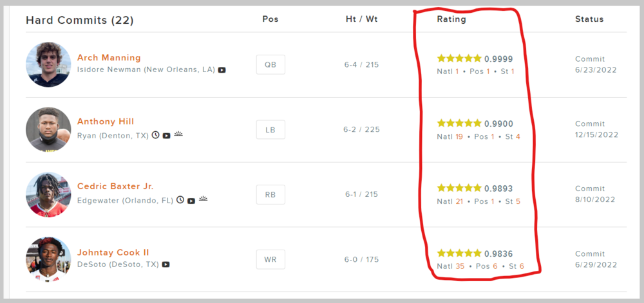Click the QB position badge

(270, 64)
